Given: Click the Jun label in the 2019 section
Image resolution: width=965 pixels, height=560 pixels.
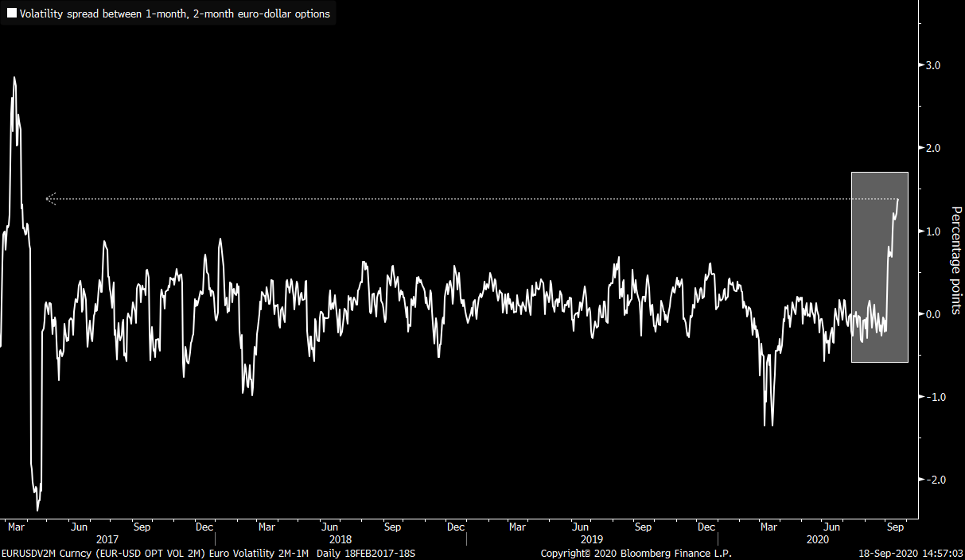Looking at the screenshot, I should point(580,527).
